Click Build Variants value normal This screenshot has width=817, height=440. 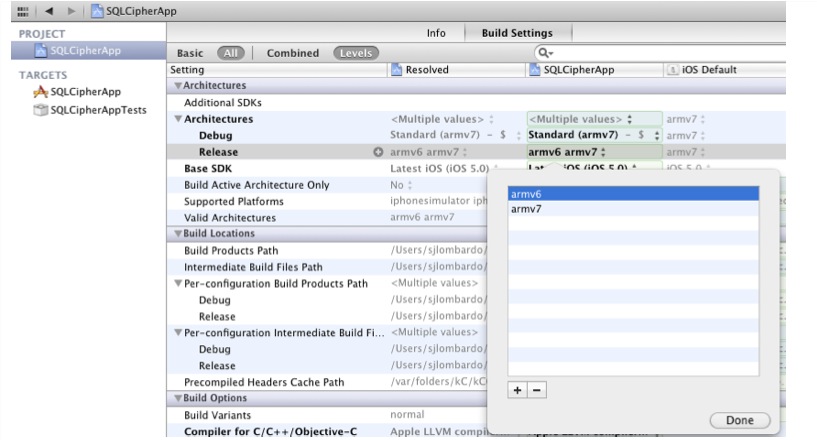tap(407, 414)
